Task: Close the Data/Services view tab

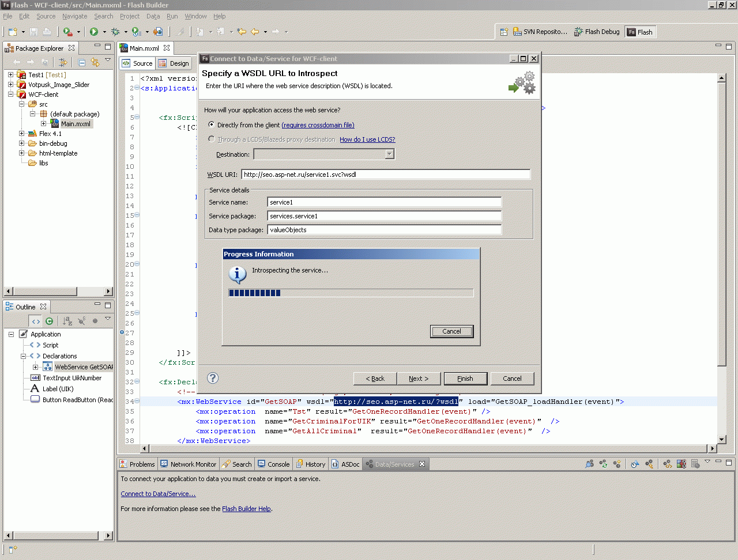Action: [x=422, y=464]
